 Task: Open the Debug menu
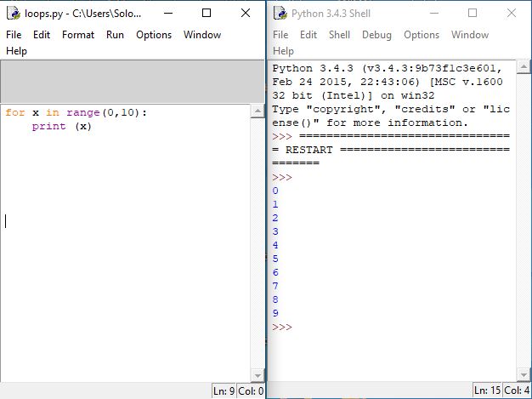tap(376, 35)
